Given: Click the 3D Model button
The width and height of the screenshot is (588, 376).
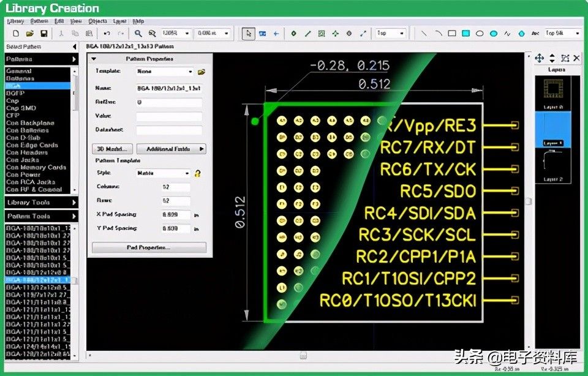Looking at the screenshot, I should pos(112,149).
